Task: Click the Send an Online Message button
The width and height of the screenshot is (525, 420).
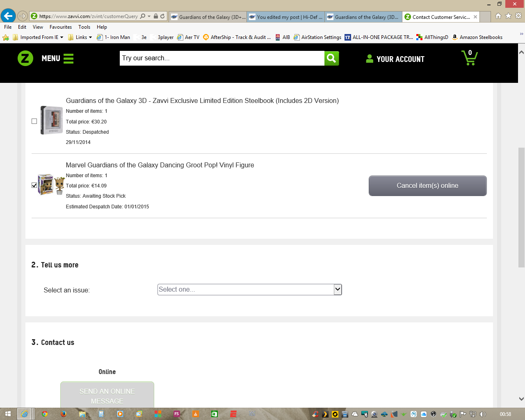Action: [107, 395]
